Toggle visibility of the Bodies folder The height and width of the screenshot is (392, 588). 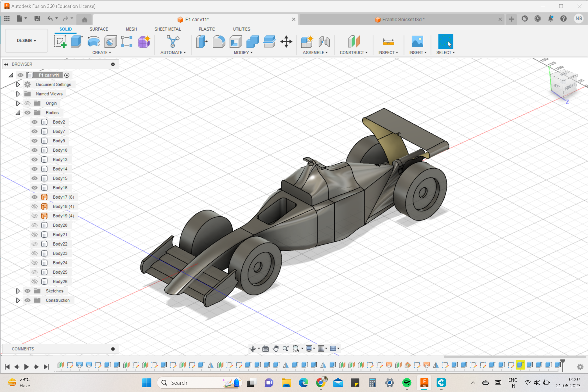point(27,112)
